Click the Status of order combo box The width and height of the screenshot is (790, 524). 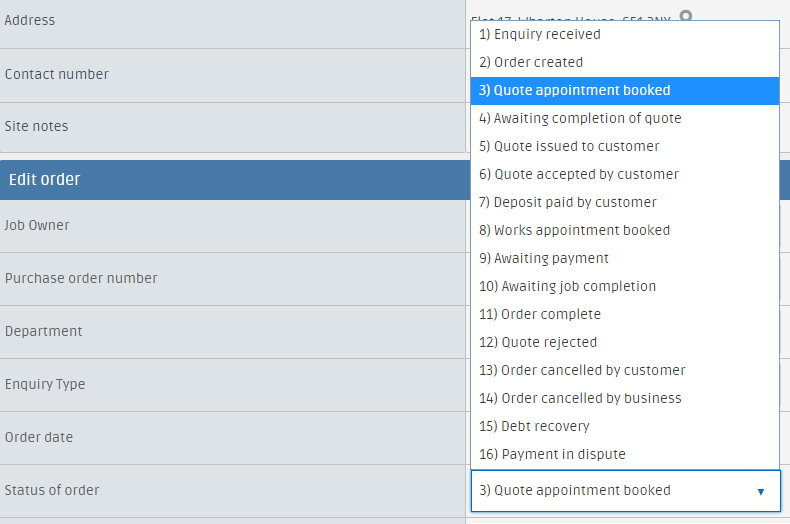click(626, 491)
